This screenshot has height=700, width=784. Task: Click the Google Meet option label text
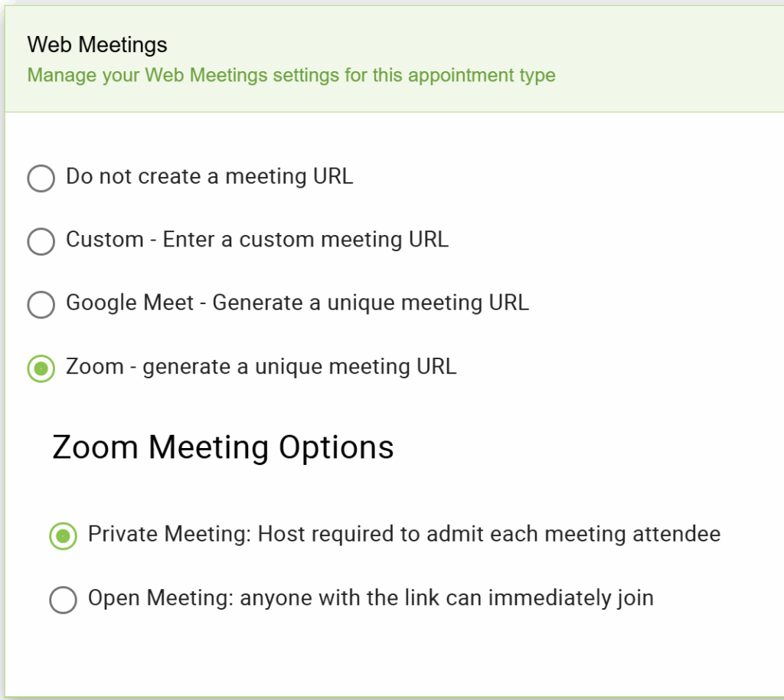pyautogui.click(x=297, y=303)
